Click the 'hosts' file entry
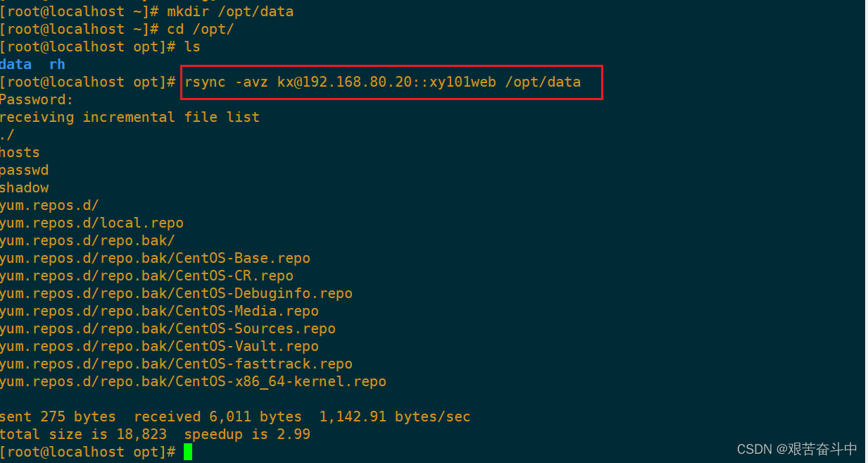The width and height of the screenshot is (868, 463). click(x=20, y=152)
